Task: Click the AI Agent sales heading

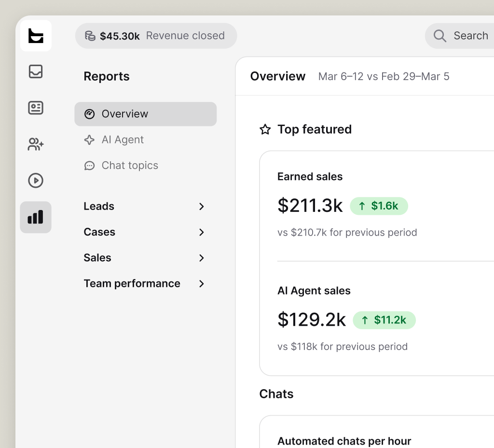Action: point(314,291)
